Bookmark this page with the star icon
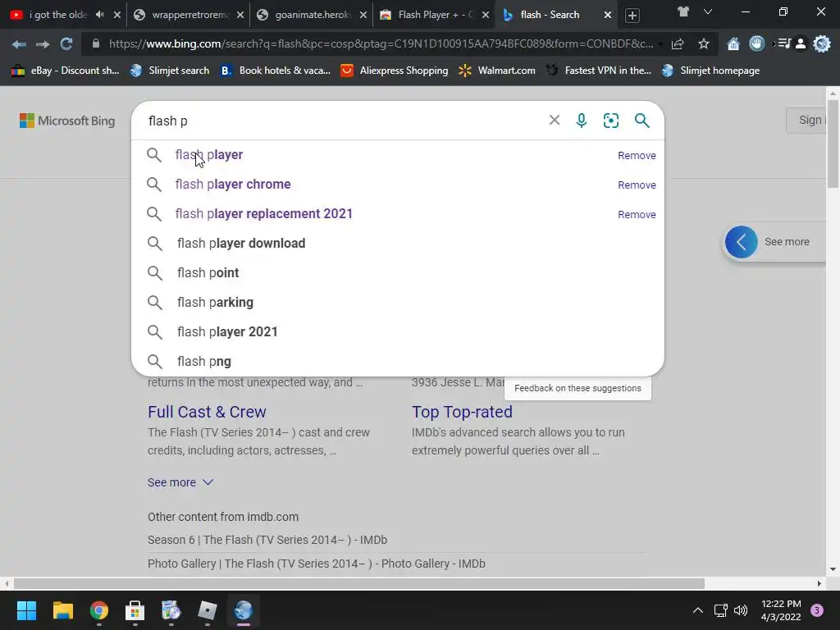Image resolution: width=840 pixels, height=630 pixels. tap(703, 44)
